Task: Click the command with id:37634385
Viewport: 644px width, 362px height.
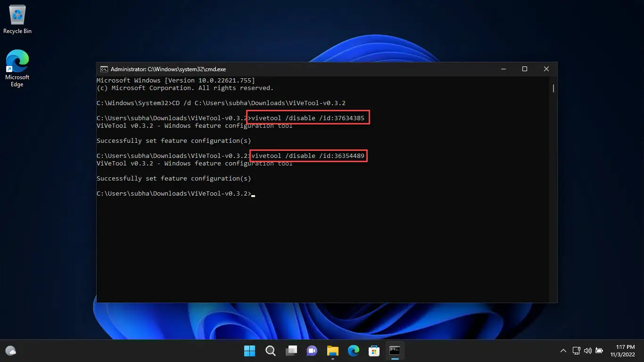Action: (x=308, y=118)
